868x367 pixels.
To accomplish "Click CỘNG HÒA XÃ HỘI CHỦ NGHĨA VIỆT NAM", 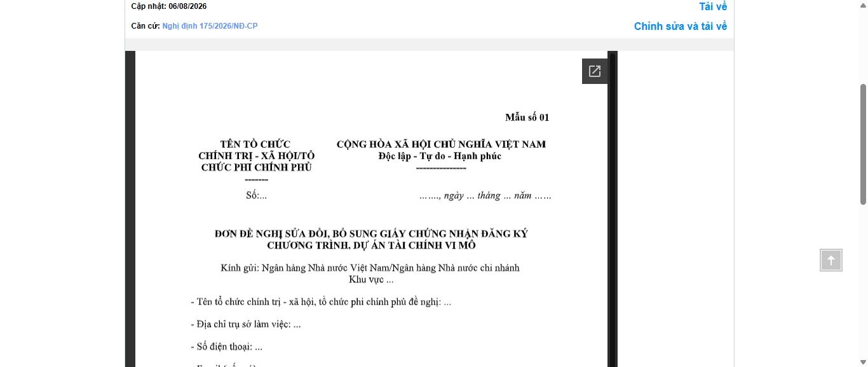I will point(441,144).
